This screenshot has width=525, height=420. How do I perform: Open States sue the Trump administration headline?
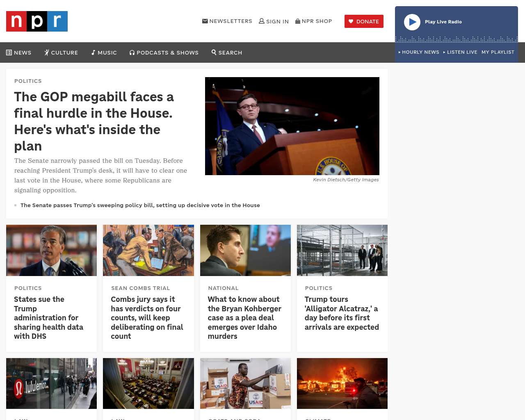48,318
